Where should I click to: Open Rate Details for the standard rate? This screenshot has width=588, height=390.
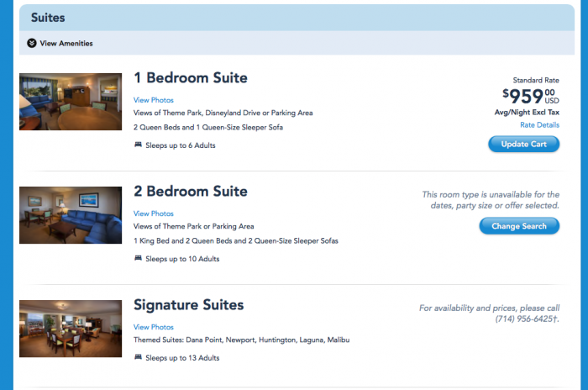[x=539, y=125]
